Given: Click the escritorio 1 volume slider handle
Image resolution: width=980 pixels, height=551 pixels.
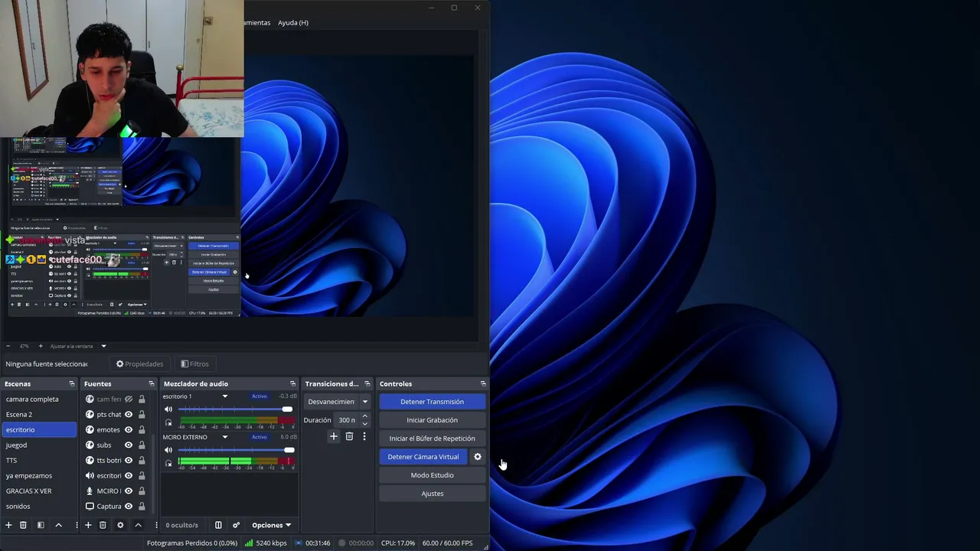Looking at the screenshot, I should (287, 409).
